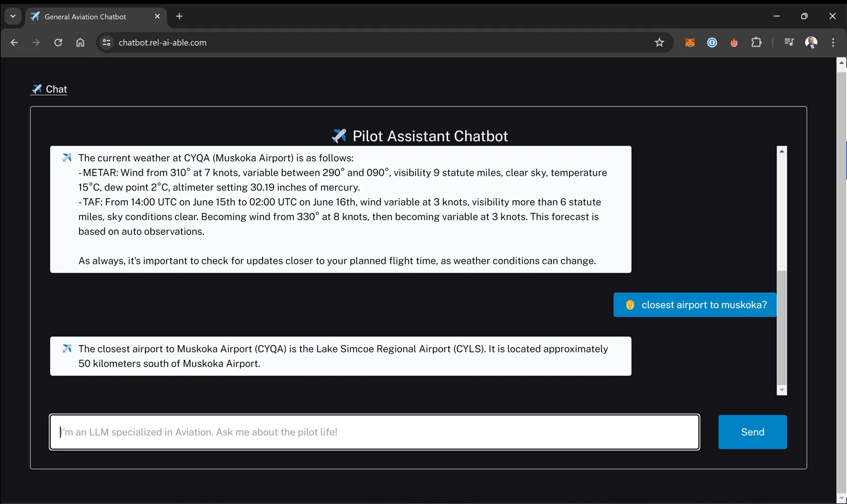This screenshot has height=504, width=847.
Task: Close the General Aviation Chatbot tab
Action: point(157,16)
